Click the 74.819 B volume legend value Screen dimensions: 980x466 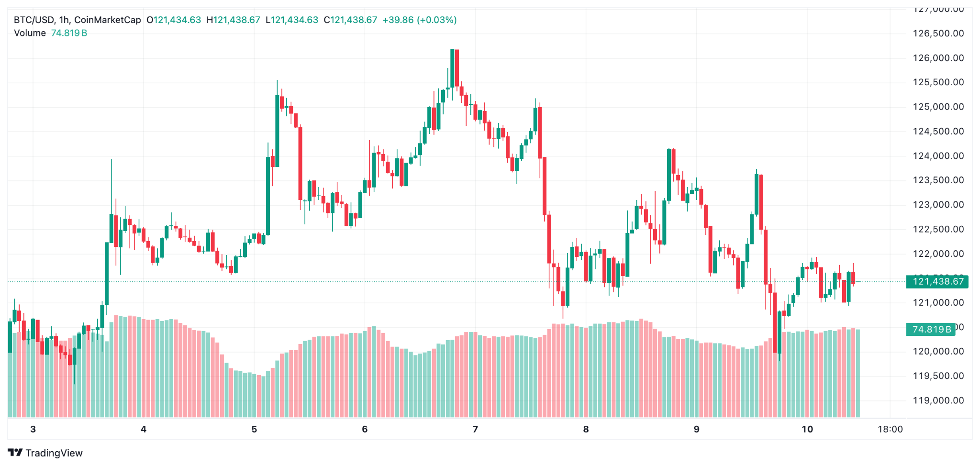pyautogui.click(x=69, y=33)
